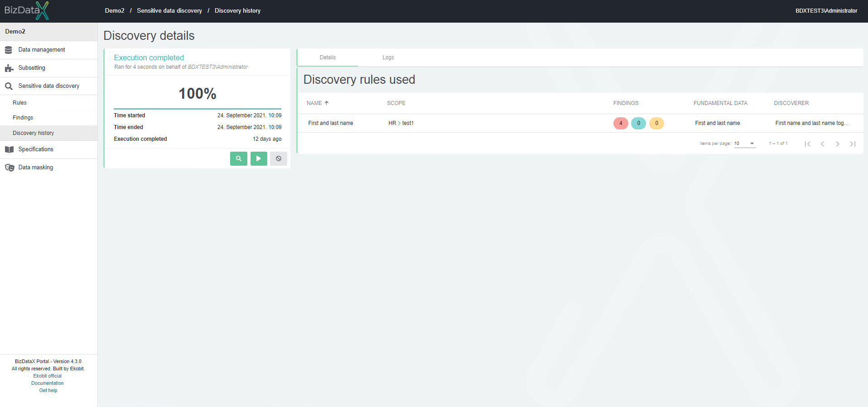This screenshot has height=407, width=868.
Task: Go to last page of results
Action: point(853,144)
